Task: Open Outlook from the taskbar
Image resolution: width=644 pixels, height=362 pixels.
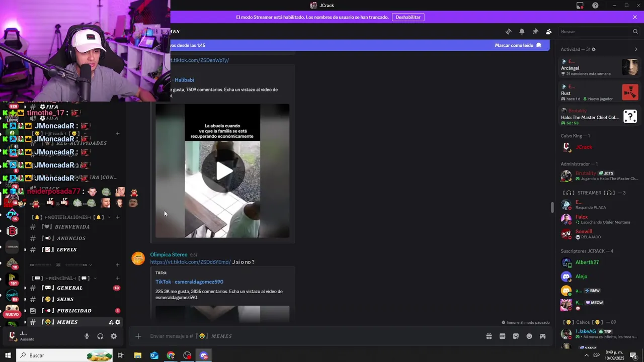Action: (x=154, y=355)
